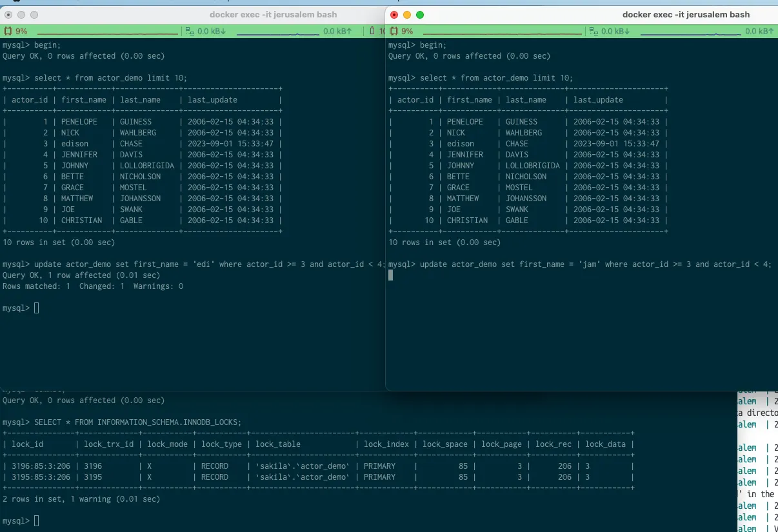
Task: Click the 'lock_page' column header
Action: pyautogui.click(x=501, y=444)
